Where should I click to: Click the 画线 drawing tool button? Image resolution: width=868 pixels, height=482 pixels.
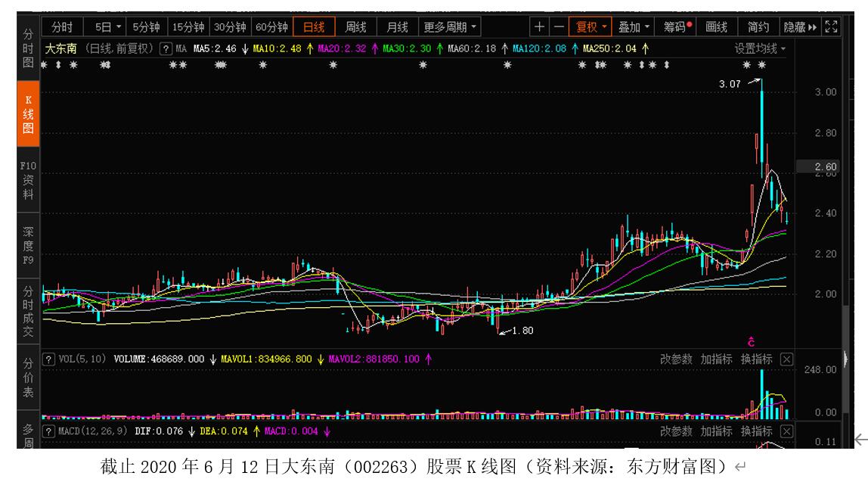point(716,26)
